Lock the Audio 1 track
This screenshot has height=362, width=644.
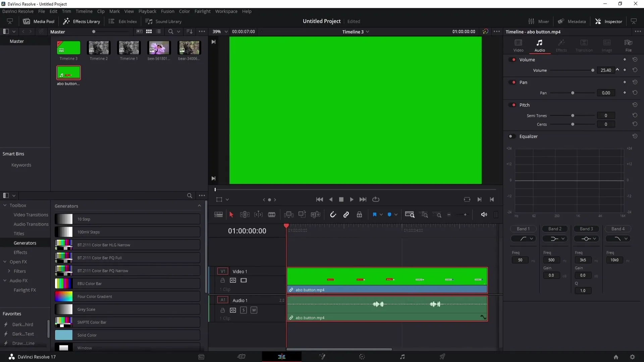[x=222, y=310]
